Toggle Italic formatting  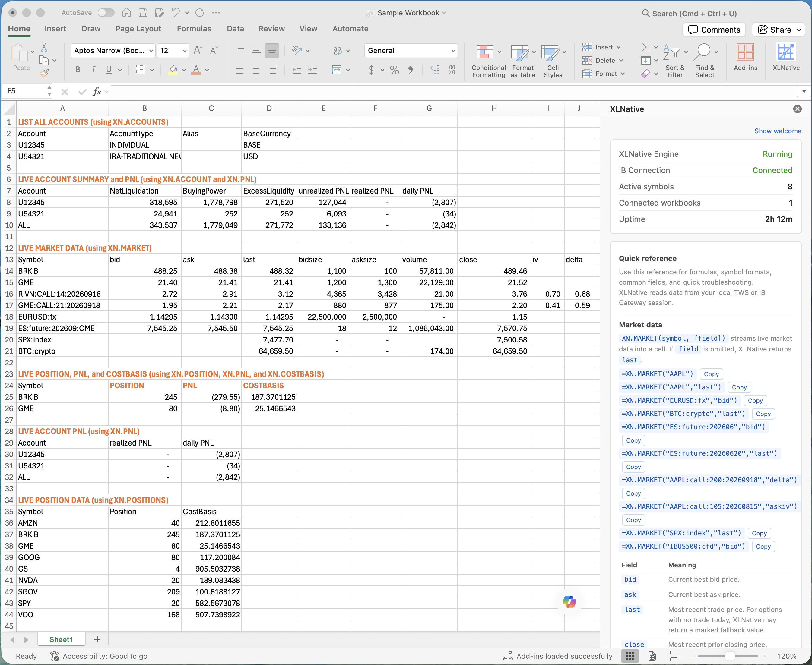click(x=93, y=70)
